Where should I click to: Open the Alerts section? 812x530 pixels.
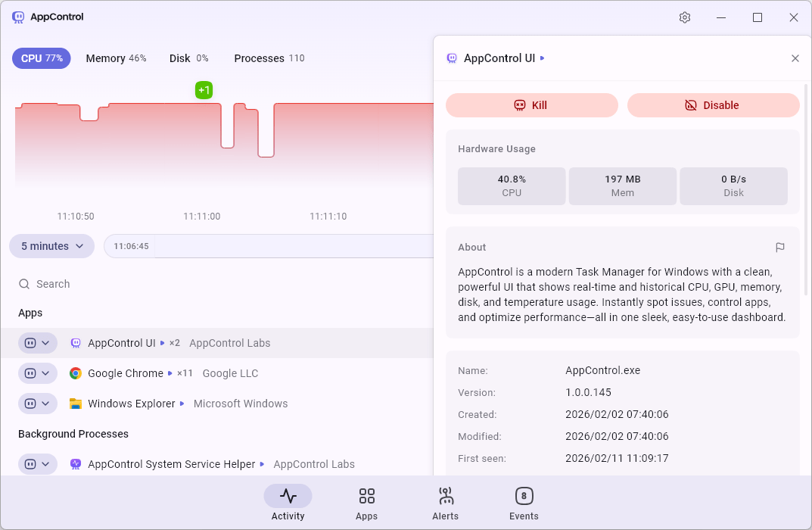click(x=445, y=503)
